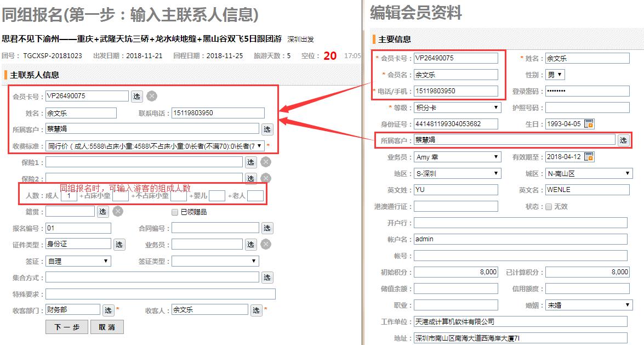Focus the 特殊要求 input field

pyautogui.click(x=161, y=294)
